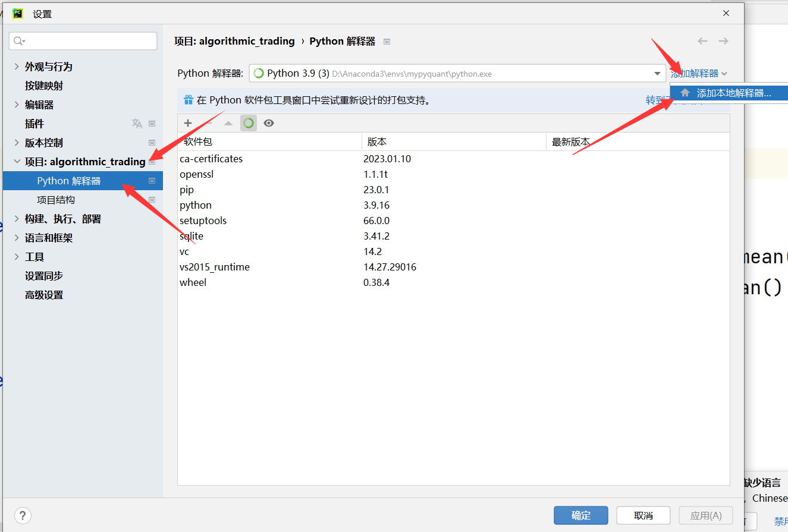This screenshot has height=532, width=788.
Task: Select 设置同步 in settings tree
Action: click(x=43, y=276)
